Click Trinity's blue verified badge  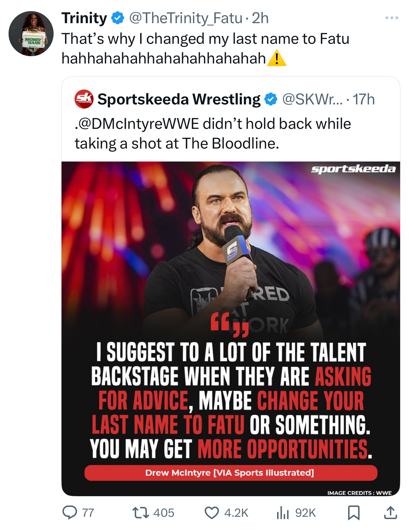click(118, 18)
